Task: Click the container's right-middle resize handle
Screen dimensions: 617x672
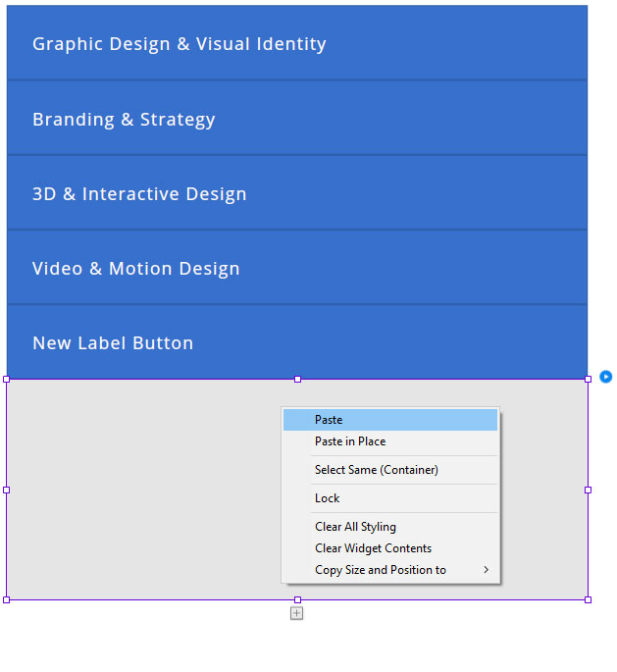Action: pos(588,490)
